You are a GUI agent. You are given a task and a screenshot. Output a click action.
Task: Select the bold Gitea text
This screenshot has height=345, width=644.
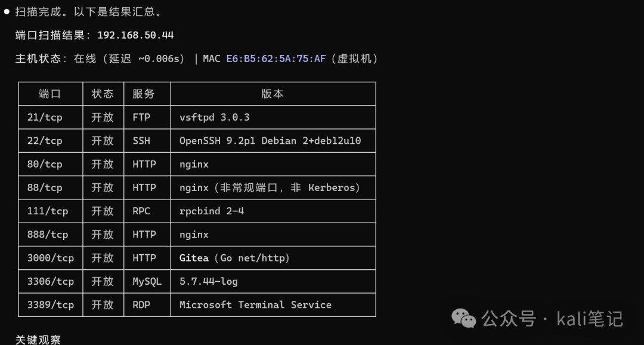194,258
